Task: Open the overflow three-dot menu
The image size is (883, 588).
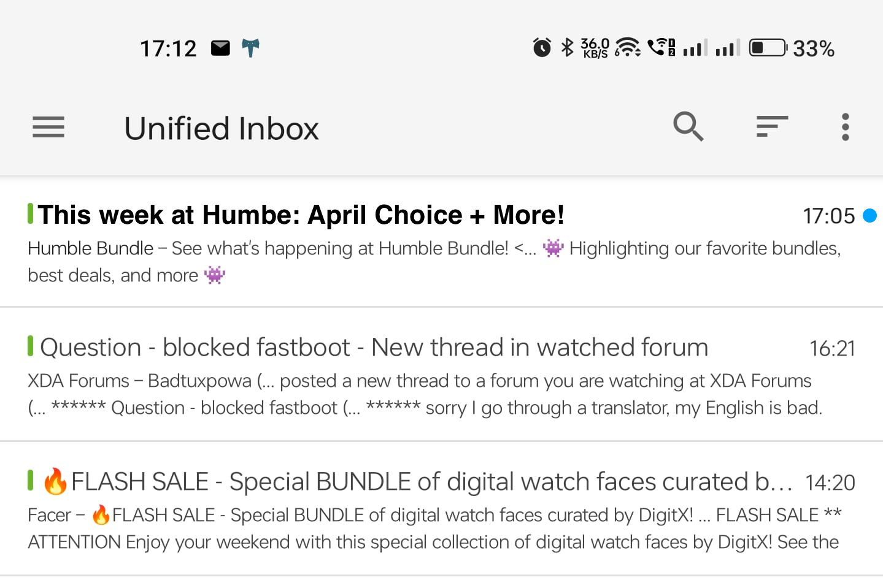Action: click(x=845, y=127)
